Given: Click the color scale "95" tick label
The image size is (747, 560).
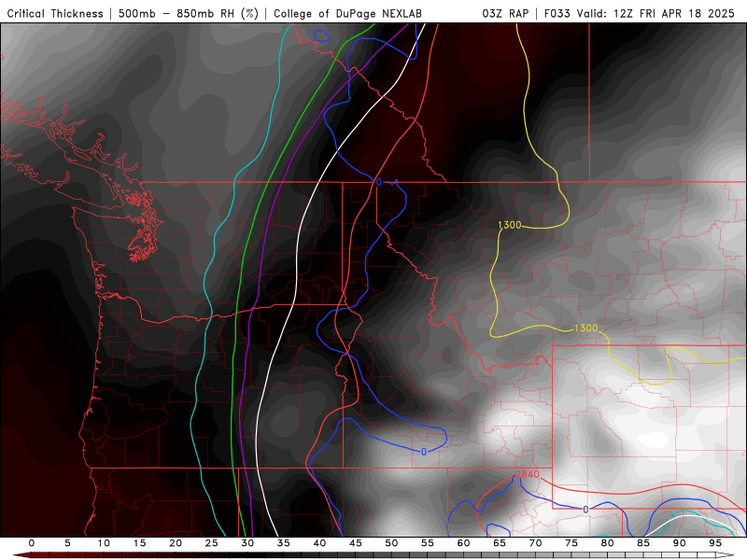Looking at the screenshot, I should 715,543.
